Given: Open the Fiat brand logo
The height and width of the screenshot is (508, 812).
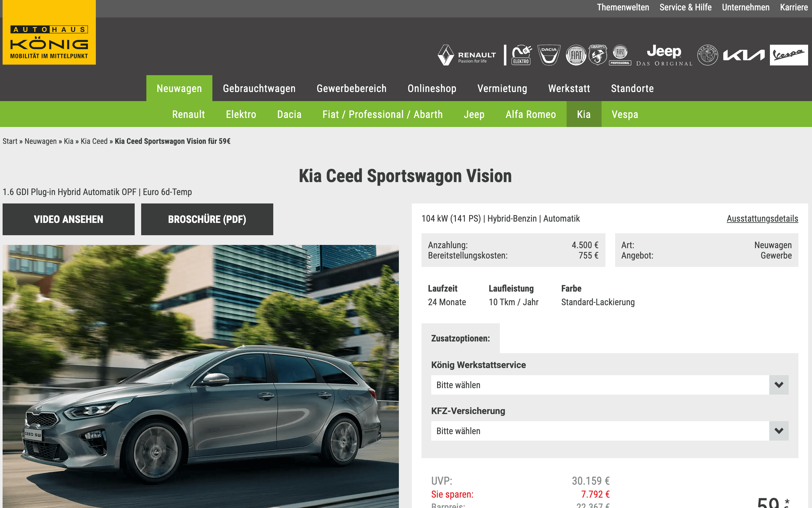Looking at the screenshot, I should click(576, 55).
